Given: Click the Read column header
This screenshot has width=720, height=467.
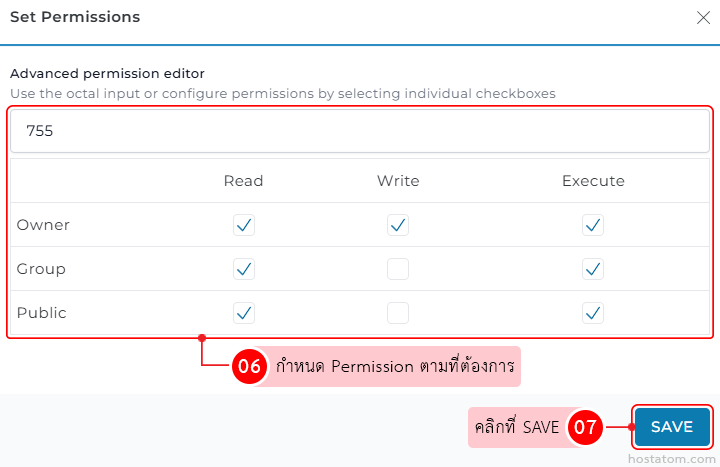Looking at the screenshot, I should coord(244,181).
